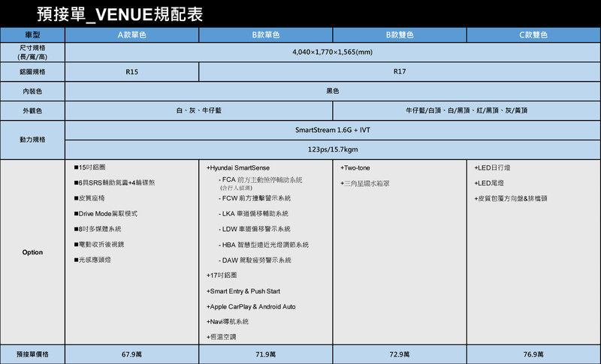Select the B款雙色 column header

400,35
